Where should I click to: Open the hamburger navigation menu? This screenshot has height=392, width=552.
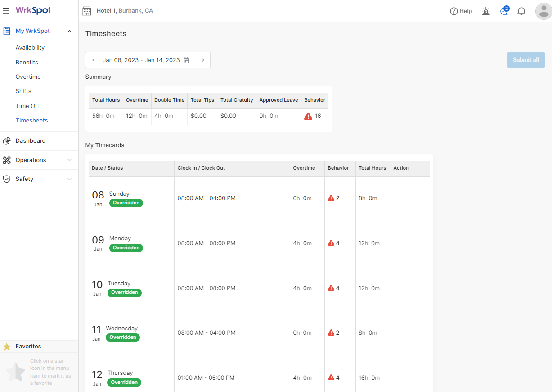6,11
